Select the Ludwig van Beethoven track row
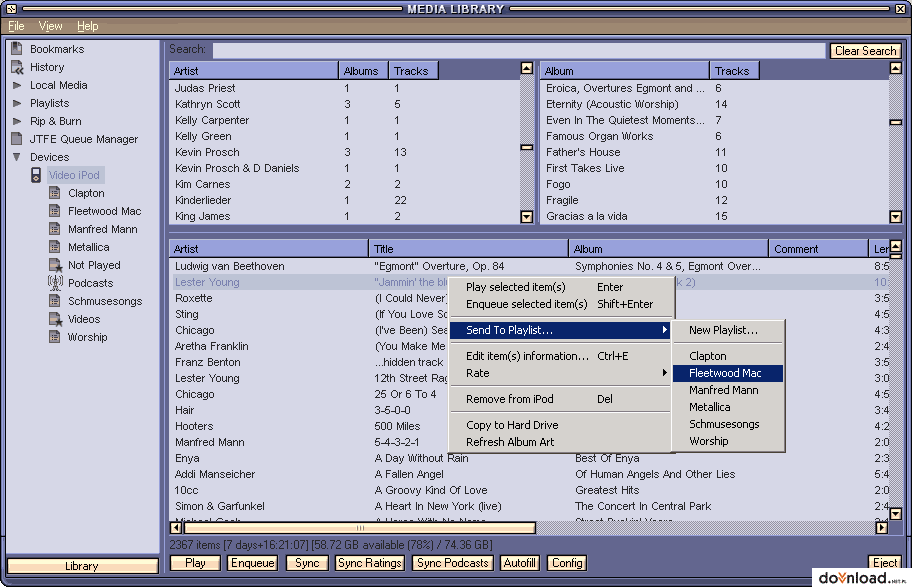This screenshot has width=912, height=587. [529, 266]
